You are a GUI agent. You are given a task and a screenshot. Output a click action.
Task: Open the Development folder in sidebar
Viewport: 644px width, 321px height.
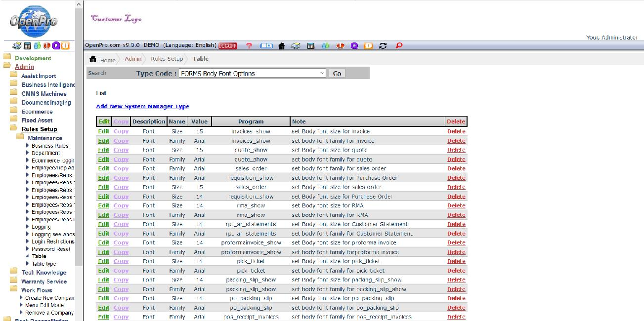coord(33,58)
